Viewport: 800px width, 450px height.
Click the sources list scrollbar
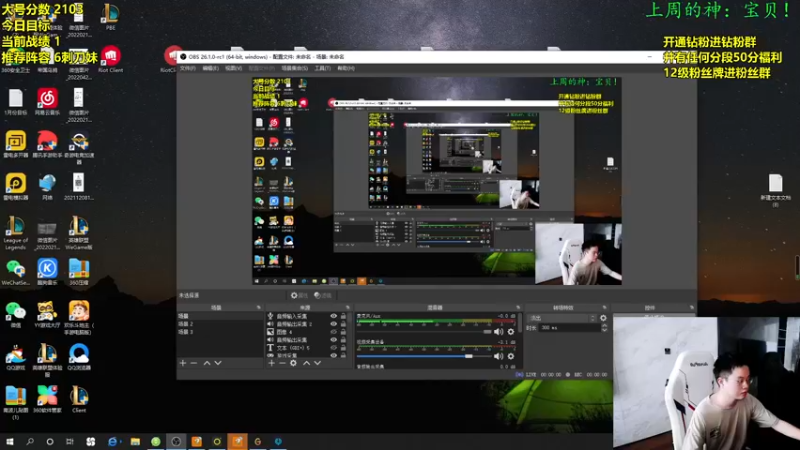(351, 335)
